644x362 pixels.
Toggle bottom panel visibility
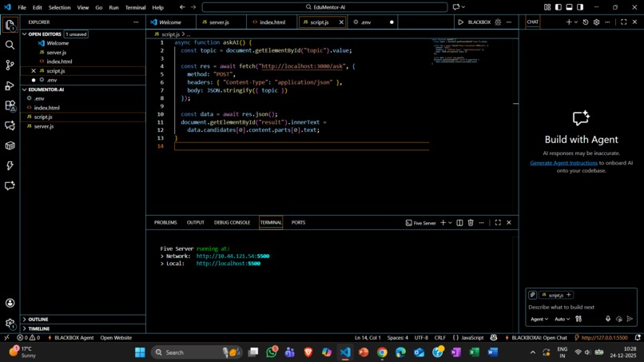pos(569,7)
